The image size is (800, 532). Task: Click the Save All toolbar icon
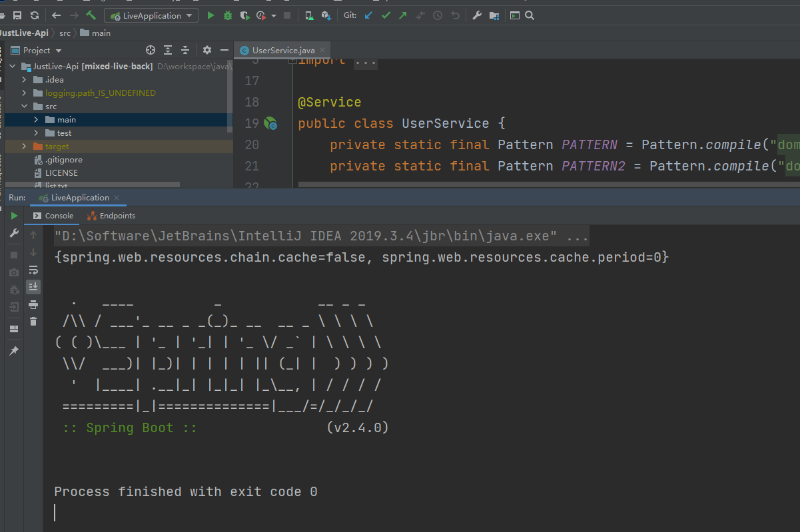(x=17, y=15)
